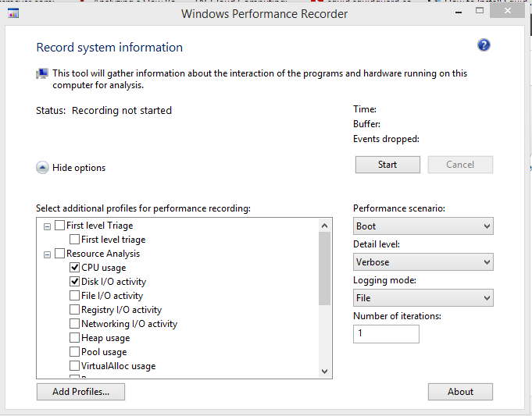Click the profile list scrollbar thumb
532x416 pixels.
(x=324, y=268)
